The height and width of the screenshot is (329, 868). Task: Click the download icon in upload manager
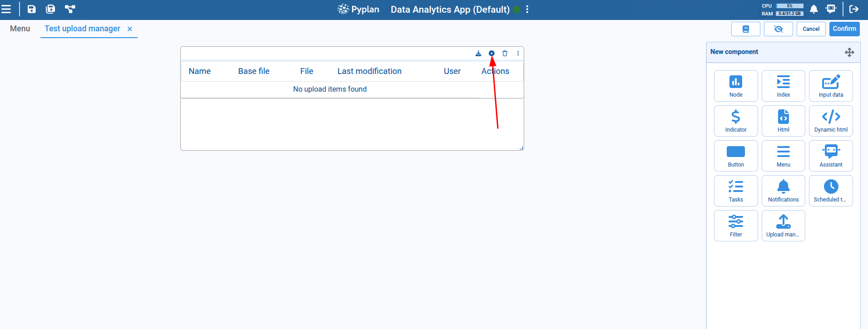(x=478, y=54)
